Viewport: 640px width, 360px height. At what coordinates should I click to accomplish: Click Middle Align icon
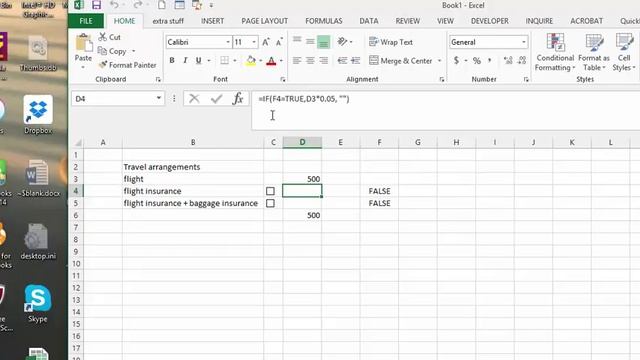point(310,42)
